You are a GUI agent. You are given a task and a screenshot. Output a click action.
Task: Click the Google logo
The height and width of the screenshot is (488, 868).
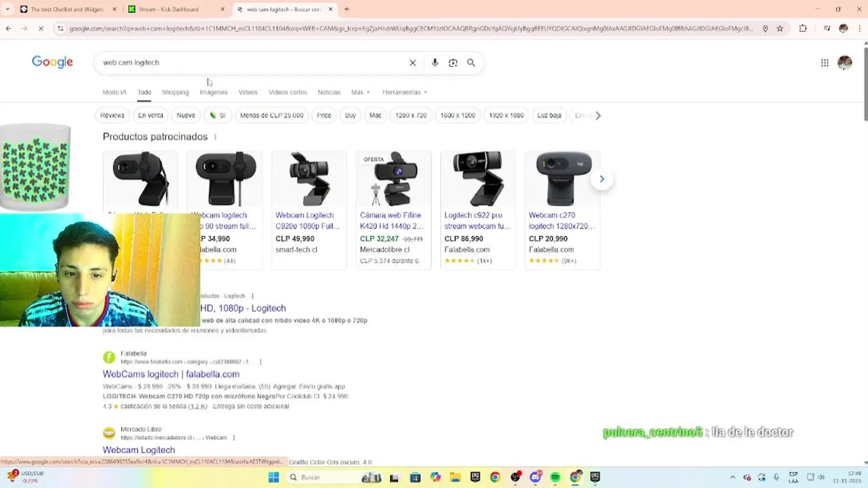tap(52, 62)
